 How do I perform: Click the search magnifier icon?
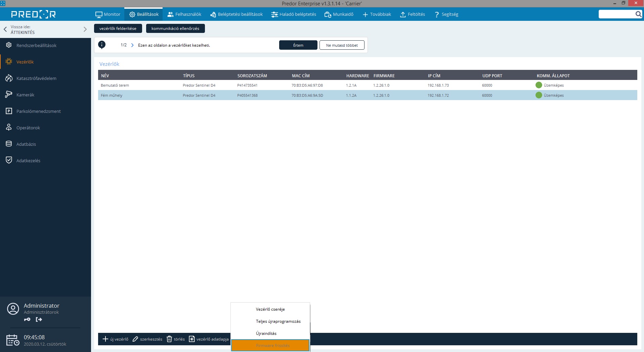[x=638, y=14]
